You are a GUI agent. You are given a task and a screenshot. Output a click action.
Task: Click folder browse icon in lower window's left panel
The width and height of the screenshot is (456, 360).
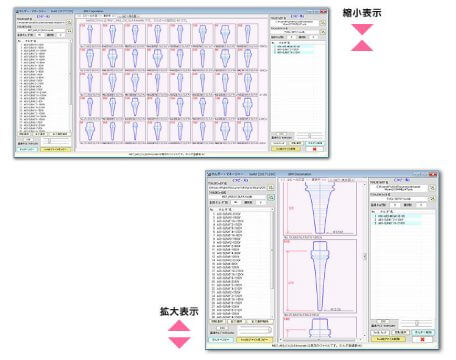(x=271, y=188)
